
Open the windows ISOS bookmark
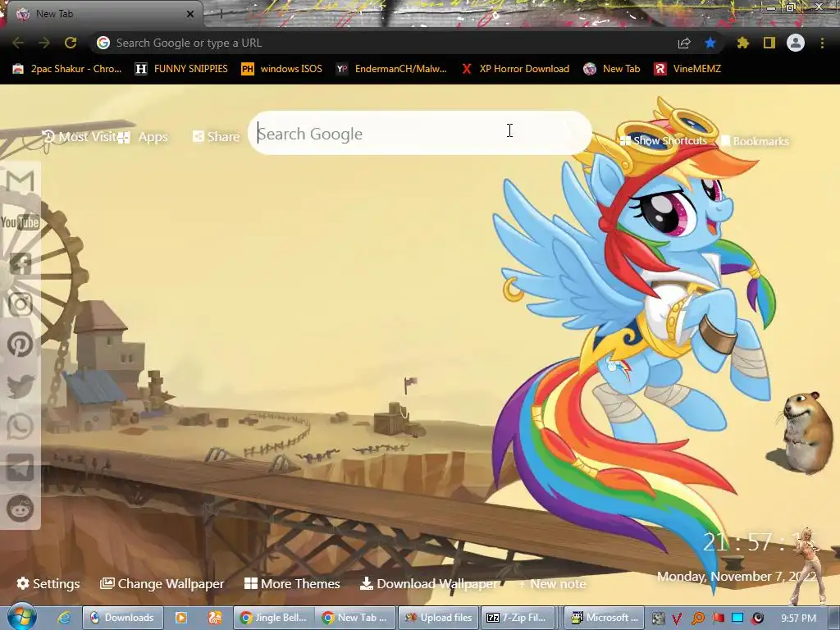point(282,69)
